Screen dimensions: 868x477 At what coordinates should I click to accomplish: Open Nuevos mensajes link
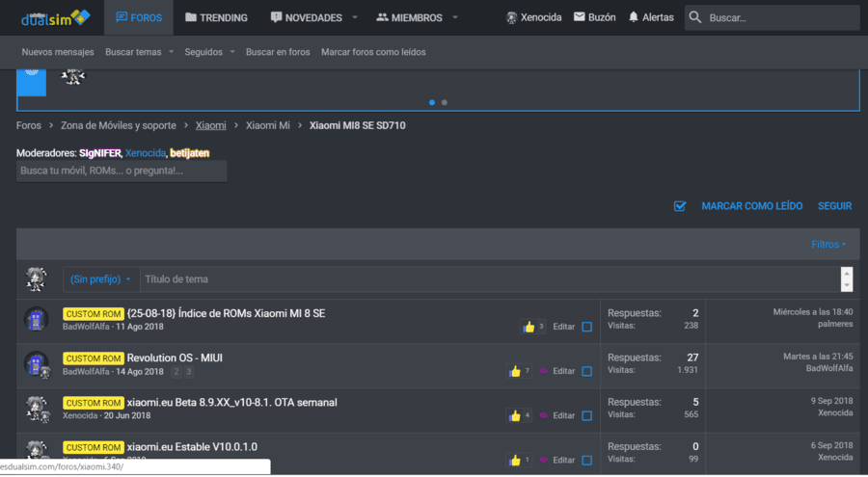(58, 52)
